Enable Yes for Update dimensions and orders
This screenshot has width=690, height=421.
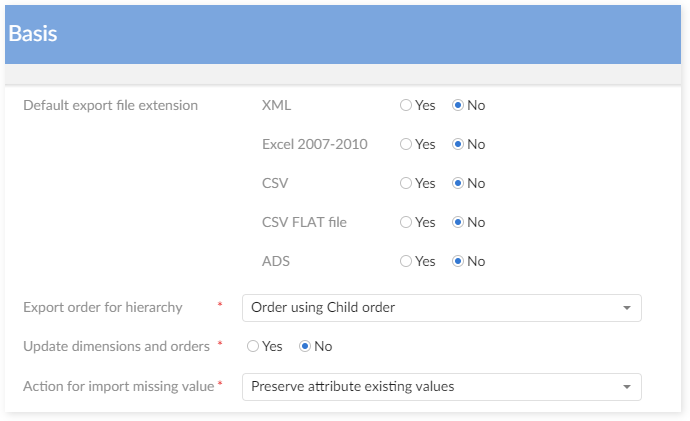(x=253, y=346)
